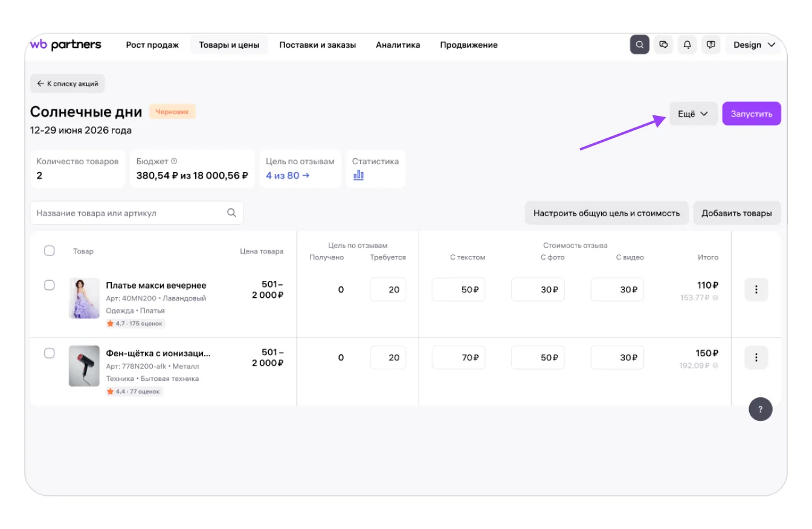Open the chat messages icon
Viewport: 812px width, 529px height.
tap(663, 45)
